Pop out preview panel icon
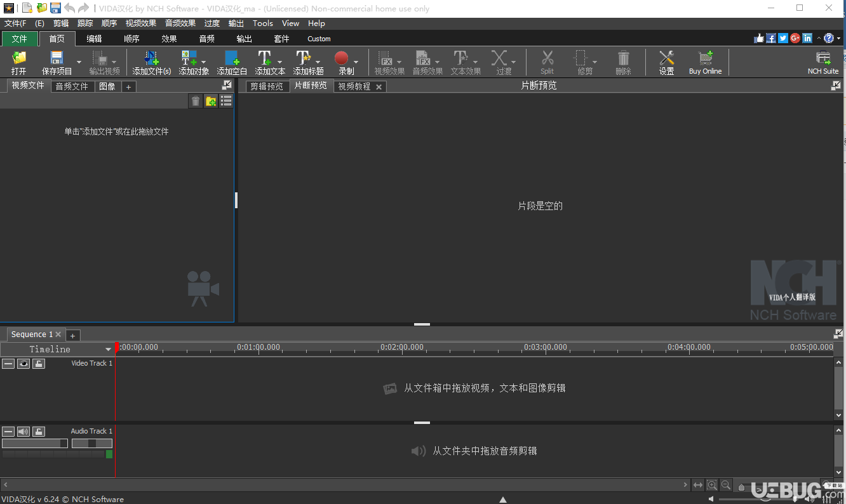Image resolution: width=846 pixels, height=504 pixels. [x=836, y=86]
